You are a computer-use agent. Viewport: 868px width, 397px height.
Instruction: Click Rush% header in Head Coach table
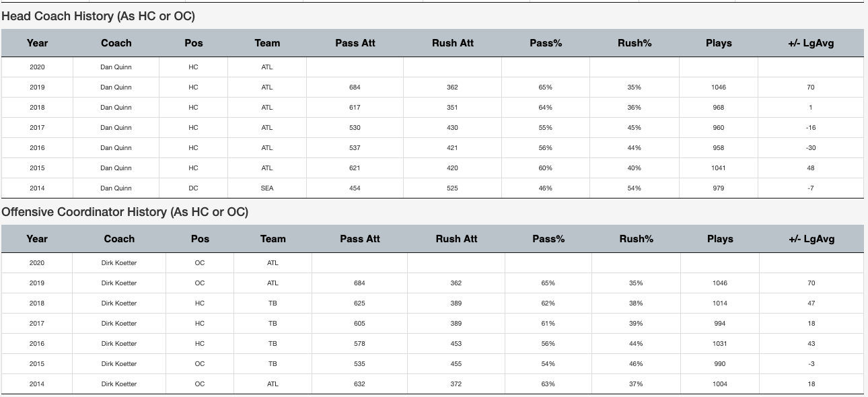pos(635,43)
